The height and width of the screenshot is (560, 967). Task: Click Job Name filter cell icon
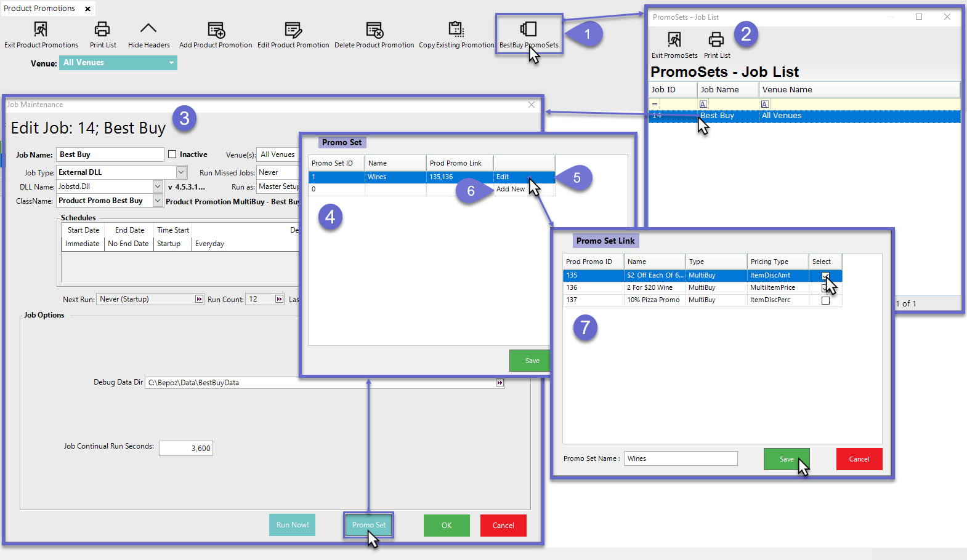pyautogui.click(x=703, y=104)
